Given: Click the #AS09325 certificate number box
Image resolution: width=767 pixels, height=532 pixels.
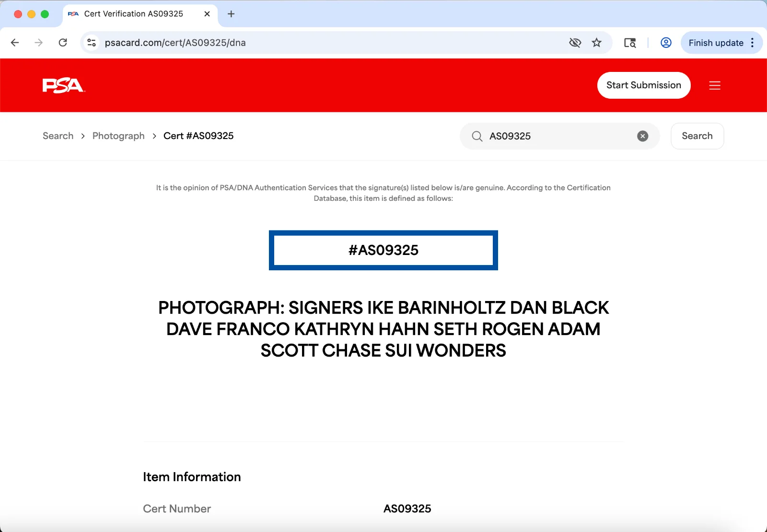Looking at the screenshot, I should [x=383, y=250].
